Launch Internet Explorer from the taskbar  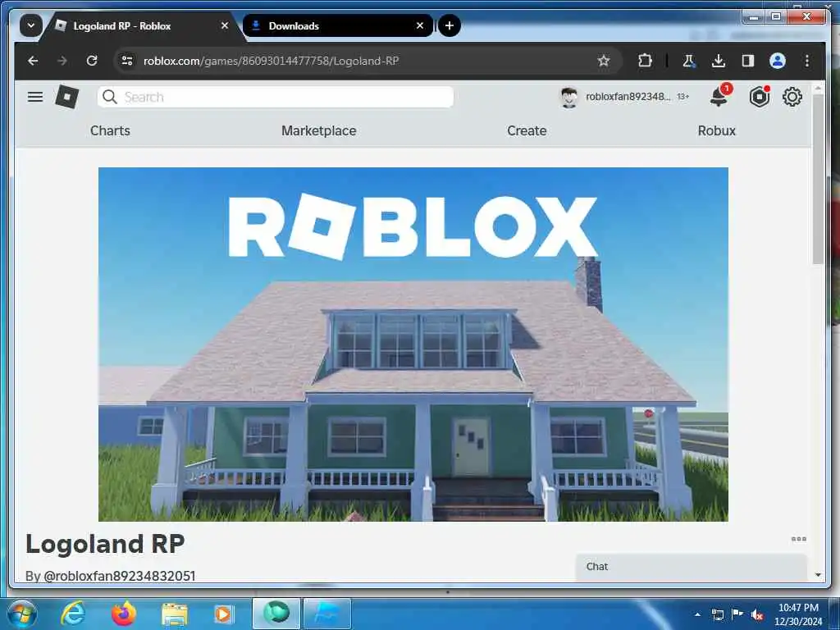coord(73,614)
